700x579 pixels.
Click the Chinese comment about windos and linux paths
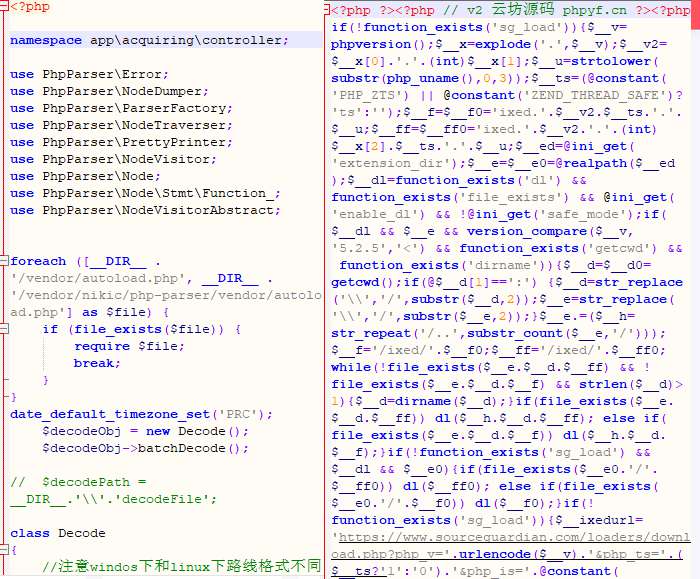182,566
